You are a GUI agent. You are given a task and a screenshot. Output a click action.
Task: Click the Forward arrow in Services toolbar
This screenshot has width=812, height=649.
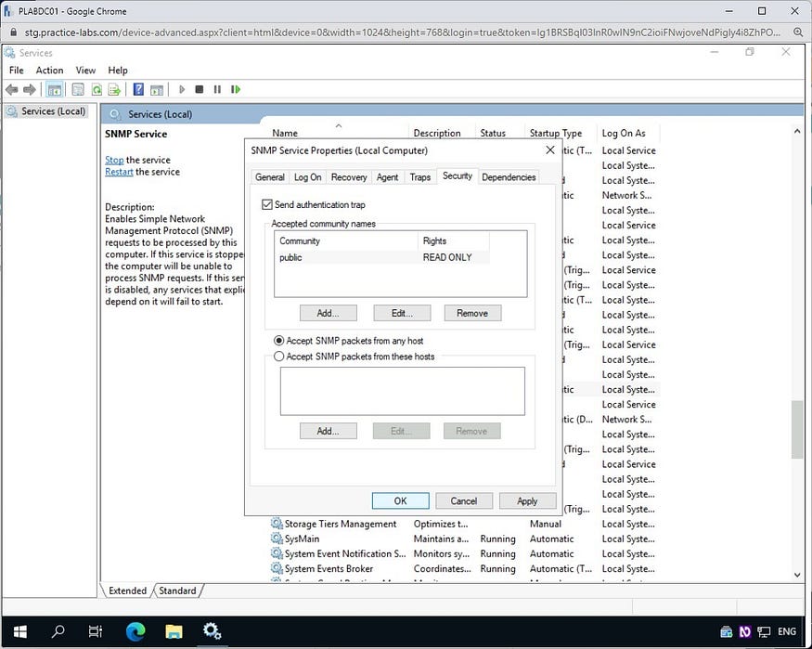click(30, 90)
